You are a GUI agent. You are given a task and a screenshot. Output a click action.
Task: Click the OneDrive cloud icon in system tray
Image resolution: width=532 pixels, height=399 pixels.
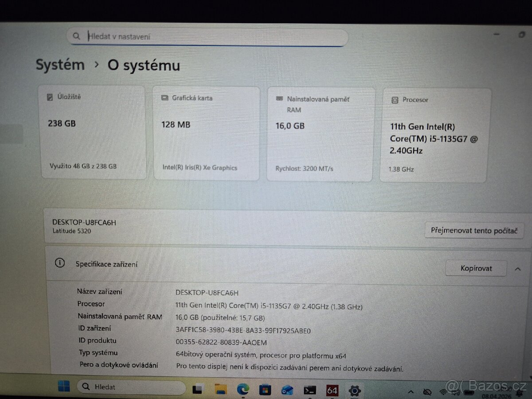tap(427, 392)
